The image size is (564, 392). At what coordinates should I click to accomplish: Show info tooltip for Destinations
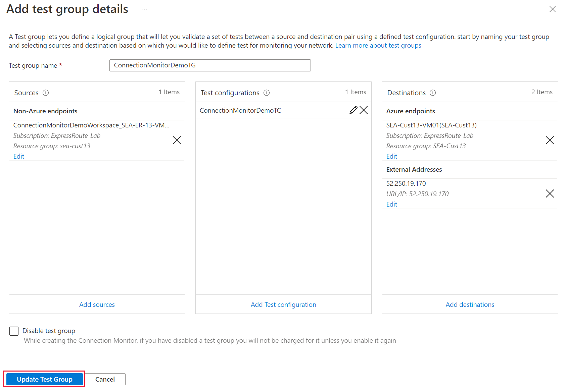433,93
